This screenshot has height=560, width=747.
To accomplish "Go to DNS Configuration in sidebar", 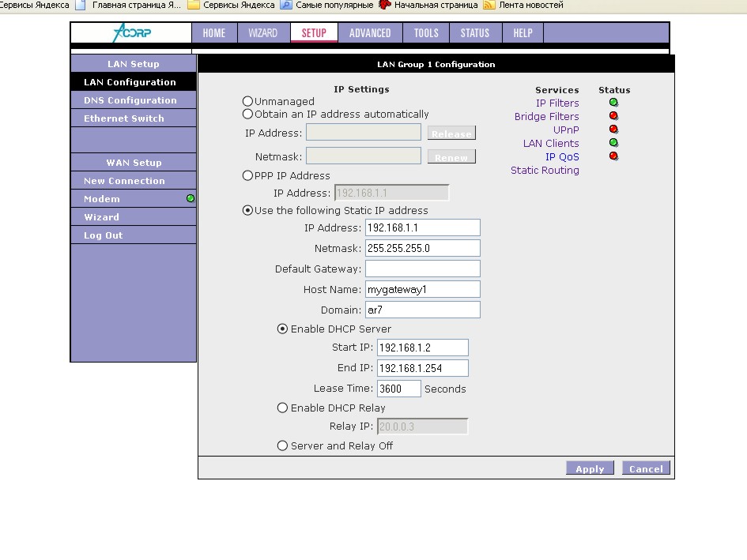I will [x=130, y=100].
